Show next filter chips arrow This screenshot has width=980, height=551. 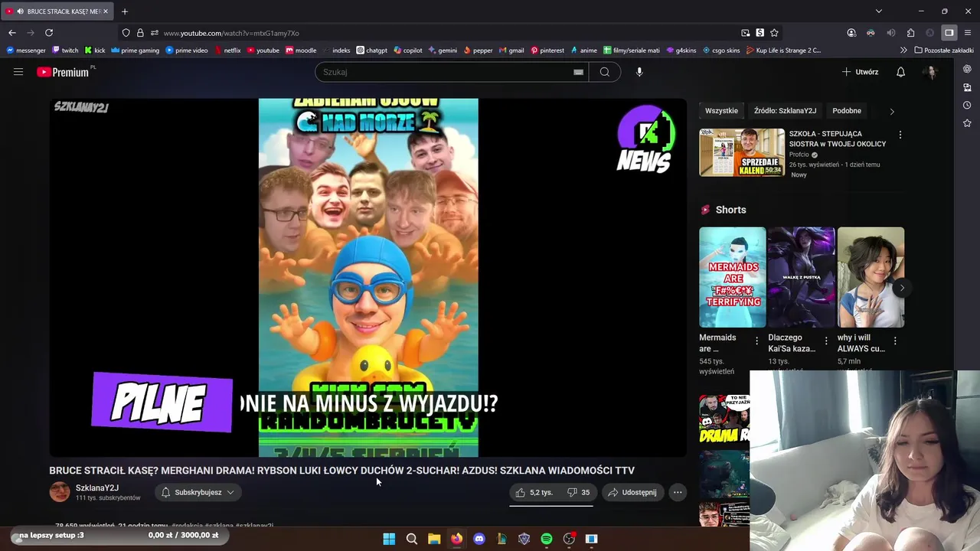(x=891, y=111)
